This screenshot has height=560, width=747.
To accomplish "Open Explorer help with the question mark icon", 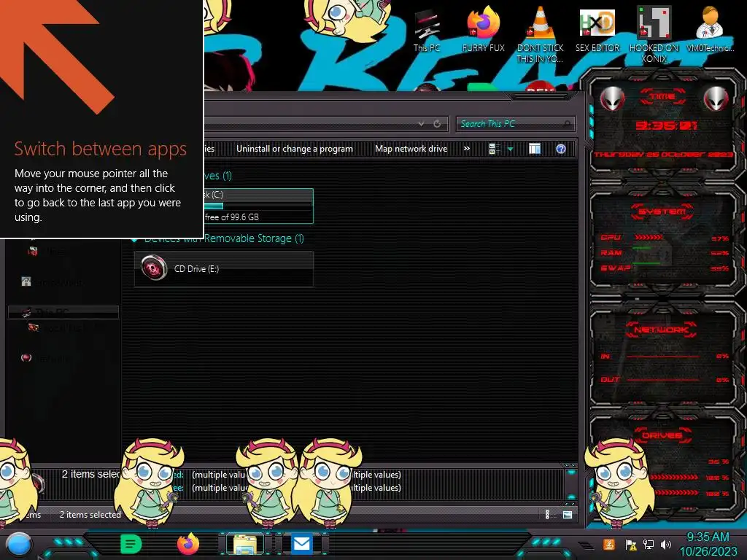I will coord(561,149).
